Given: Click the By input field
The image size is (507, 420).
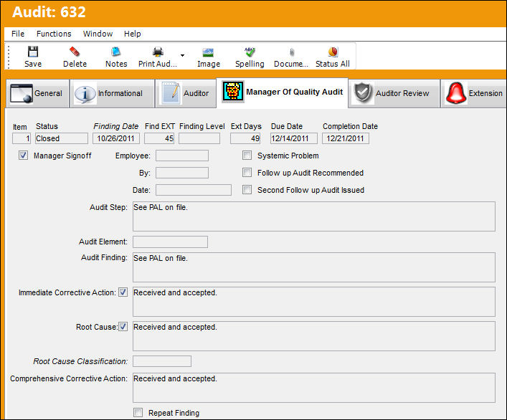Looking at the screenshot, I should [182, 173].
